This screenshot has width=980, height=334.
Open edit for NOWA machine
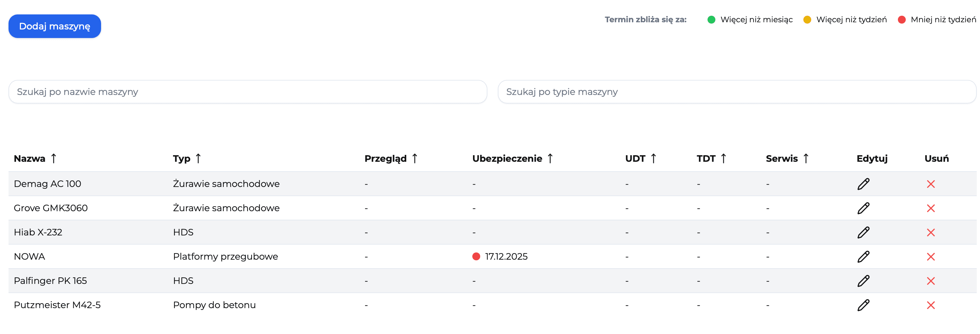[x=864, y=256]
